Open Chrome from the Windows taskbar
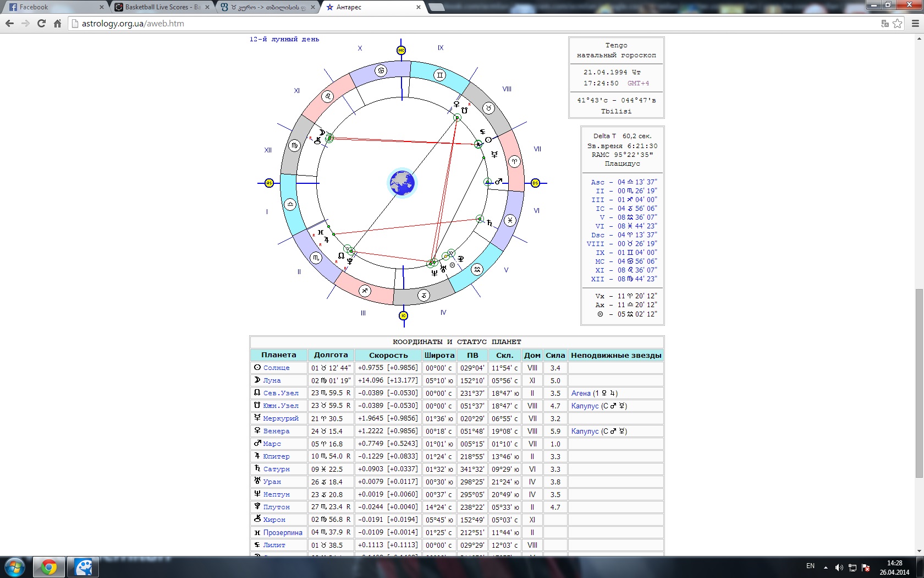 tap(49, 567)
